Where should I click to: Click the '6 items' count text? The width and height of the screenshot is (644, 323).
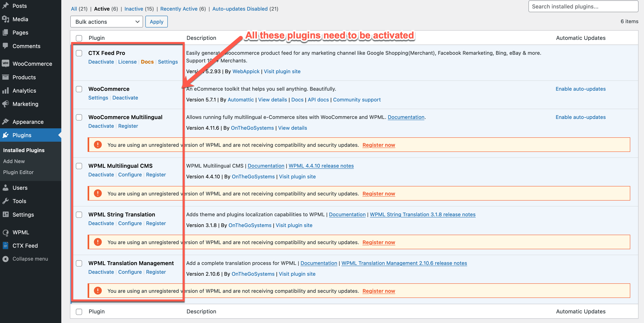[x=629, y=21]
